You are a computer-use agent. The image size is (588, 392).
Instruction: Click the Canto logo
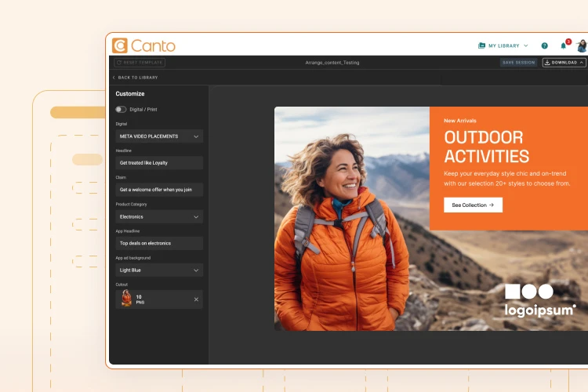(x=143, y=45)
